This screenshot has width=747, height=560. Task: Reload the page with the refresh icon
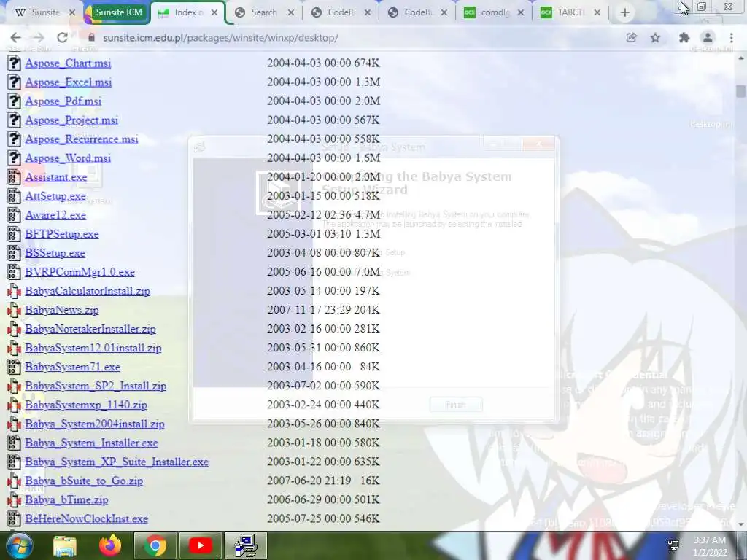[x=62, y=38]
